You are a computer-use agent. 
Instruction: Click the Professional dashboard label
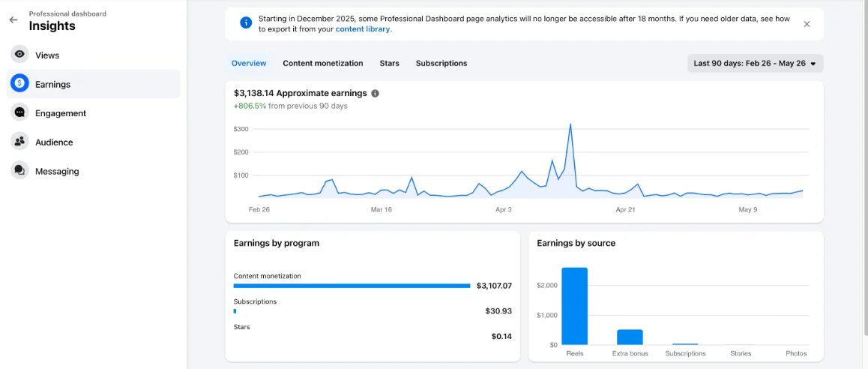67,13
